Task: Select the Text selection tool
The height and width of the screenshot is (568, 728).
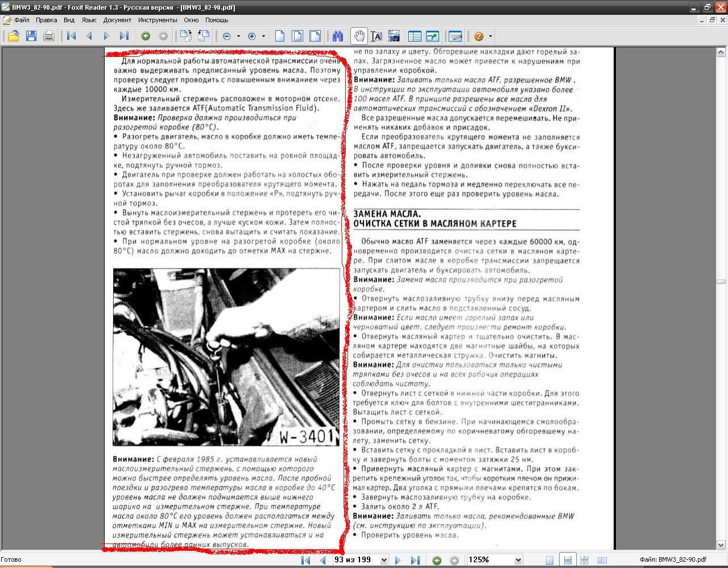Action: (x=377, y=36)
